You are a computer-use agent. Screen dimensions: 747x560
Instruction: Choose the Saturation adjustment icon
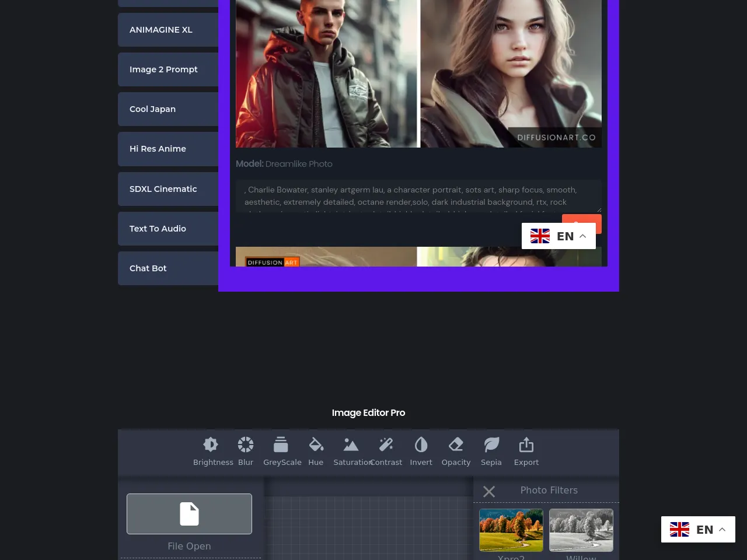(351, 445)
